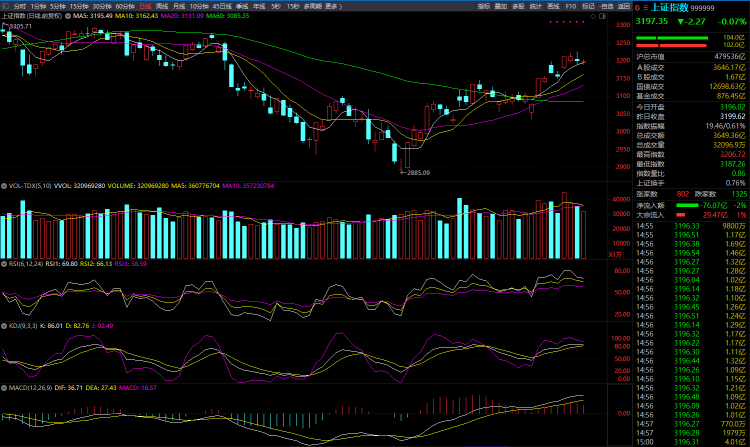The height and width of the screenshot is (447, 750).
Task: Switch to the 60分钟 period tab
Action: click(x=125, y=6)
